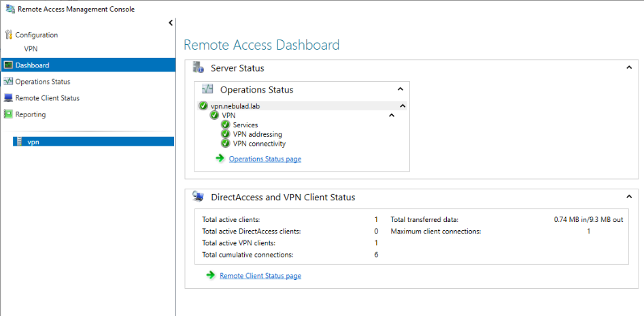The height and width of the screenshot is (316, 644).
Task: Click the active DirectAccess clients value 0
Action: 376,232
